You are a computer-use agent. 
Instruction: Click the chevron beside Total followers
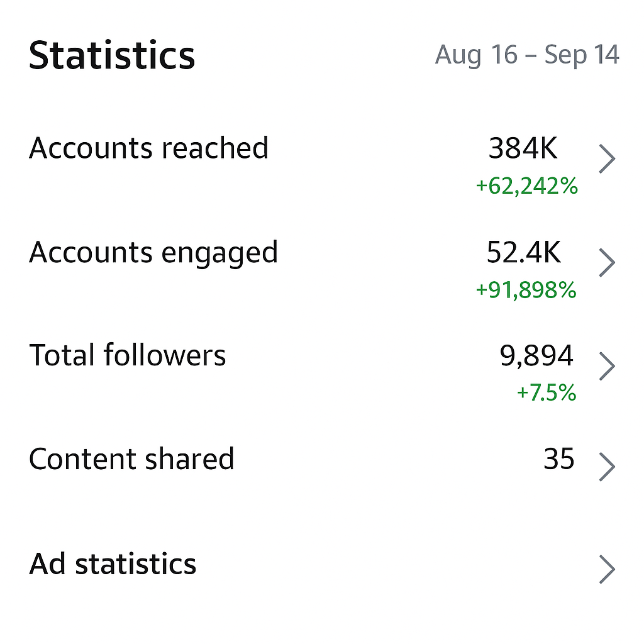606,366
